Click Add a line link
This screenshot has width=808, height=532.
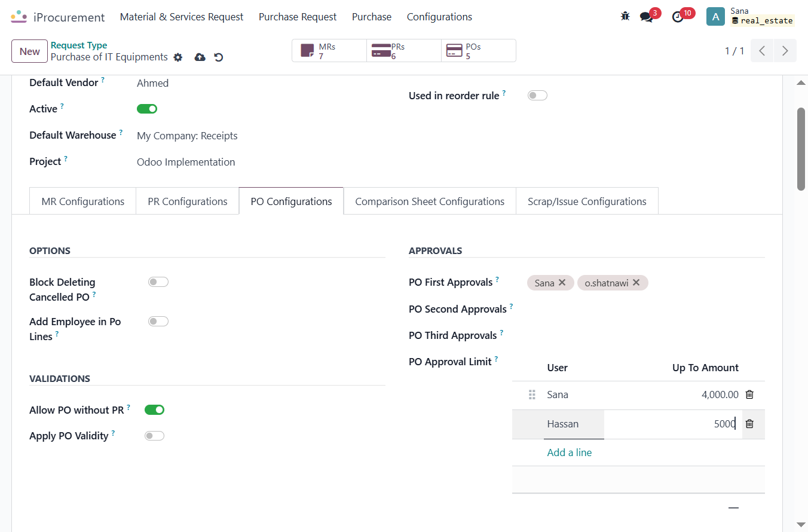[570, 452]
